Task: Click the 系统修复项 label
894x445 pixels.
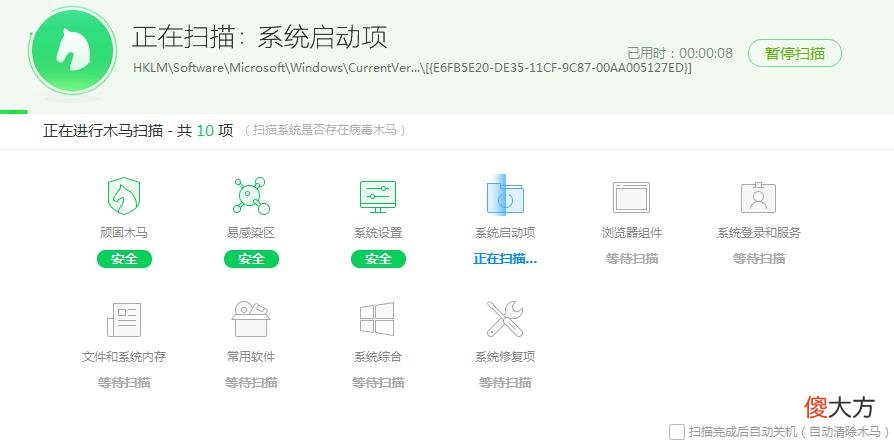Action: (x=505, y=357)
